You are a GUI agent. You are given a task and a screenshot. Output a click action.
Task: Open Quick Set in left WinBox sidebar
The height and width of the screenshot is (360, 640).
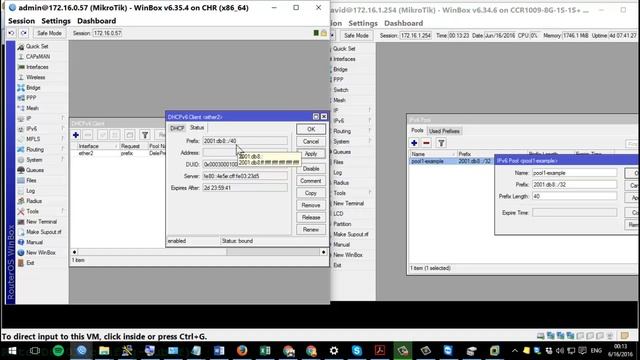(x=37, y=47)
